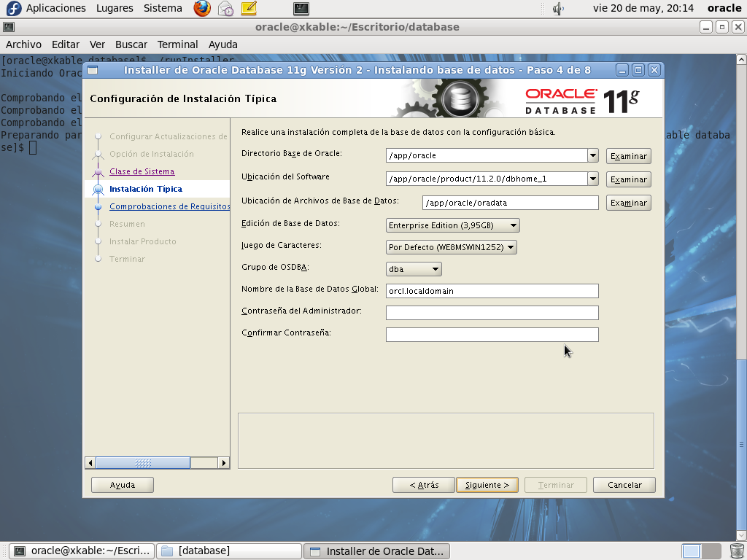Click 'Terminar' step in sidebar
The height and width of the screenshot is (560, 747).
(x=127, y=259)
